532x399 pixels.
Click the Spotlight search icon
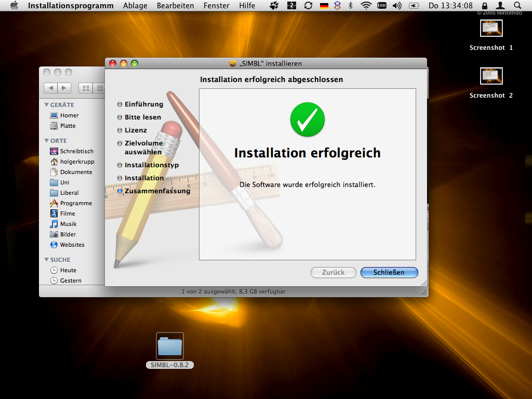[x=517, y=5]
